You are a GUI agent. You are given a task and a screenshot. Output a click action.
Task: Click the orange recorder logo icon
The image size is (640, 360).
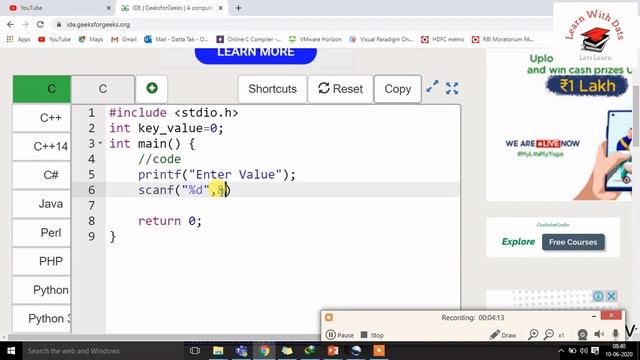329,317
